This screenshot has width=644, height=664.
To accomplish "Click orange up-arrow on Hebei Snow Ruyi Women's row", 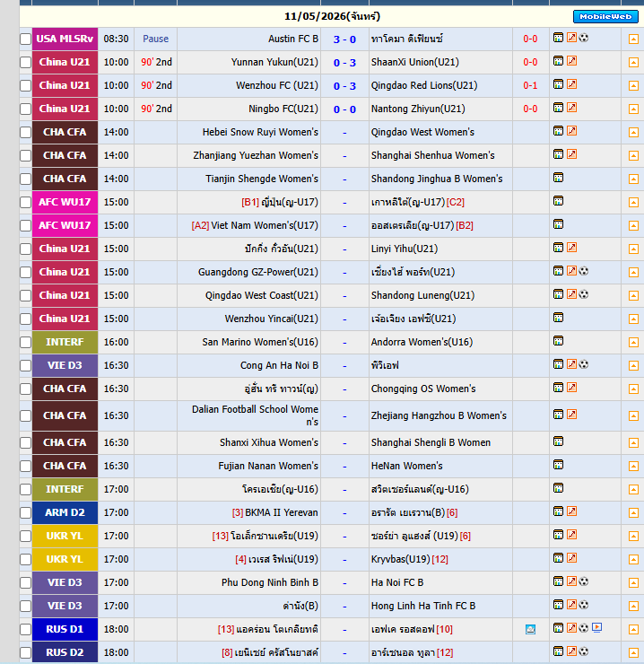I will click(x=633, y=133).
